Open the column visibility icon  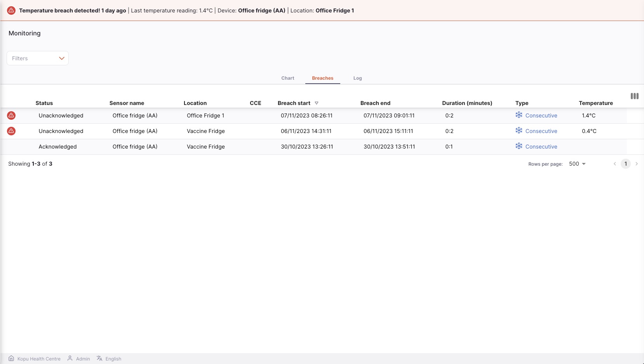click(x=635, y=96)
